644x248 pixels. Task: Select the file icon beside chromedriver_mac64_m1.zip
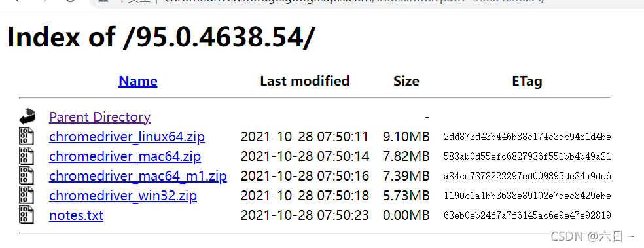point(26,176)
